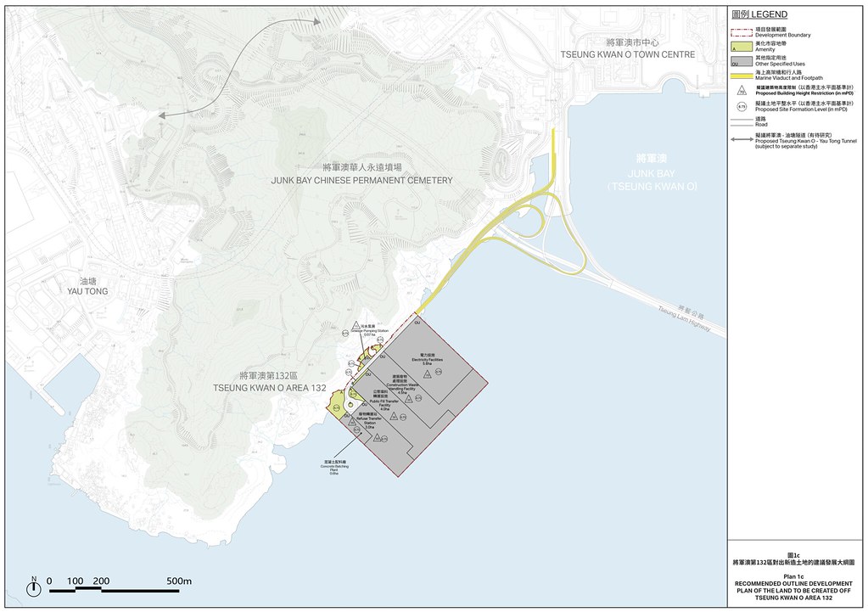This screenshot has height=612, width=868.
Task: Click the Proposed Building Height Restriction legend text
Action: tap(804, 93)
